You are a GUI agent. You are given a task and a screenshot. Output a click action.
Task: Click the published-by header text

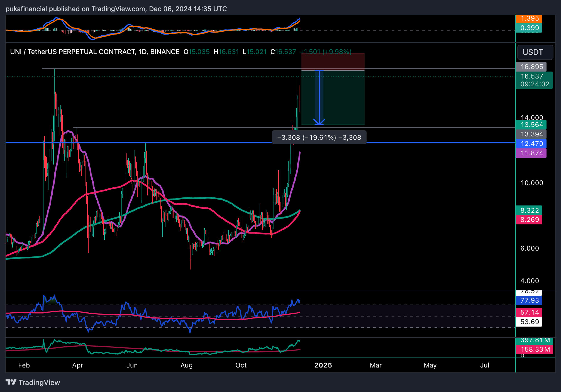coord(116,9)
